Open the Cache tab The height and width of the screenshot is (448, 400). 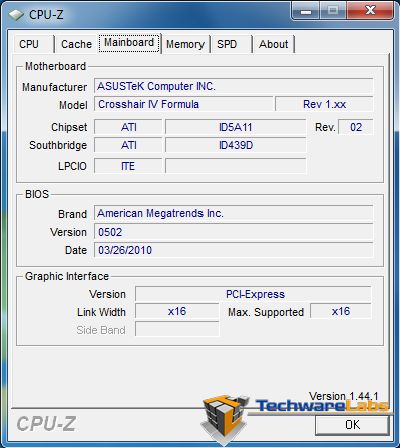point(76,44)
